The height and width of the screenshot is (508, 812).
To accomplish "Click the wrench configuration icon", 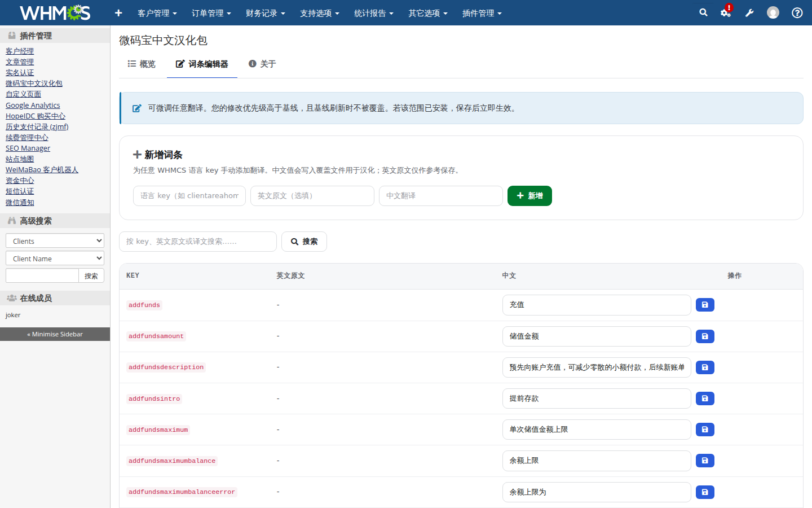I will [x=749, y=12].
